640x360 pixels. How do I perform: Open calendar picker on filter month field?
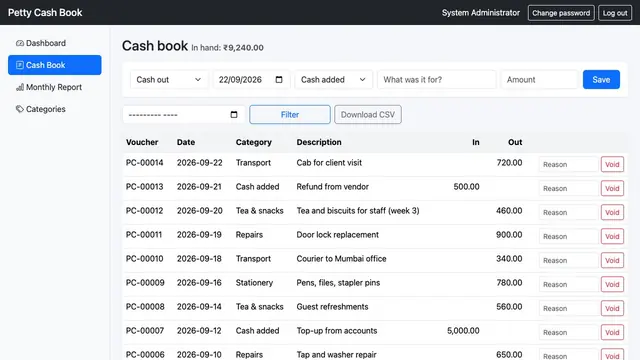point(234,115)
